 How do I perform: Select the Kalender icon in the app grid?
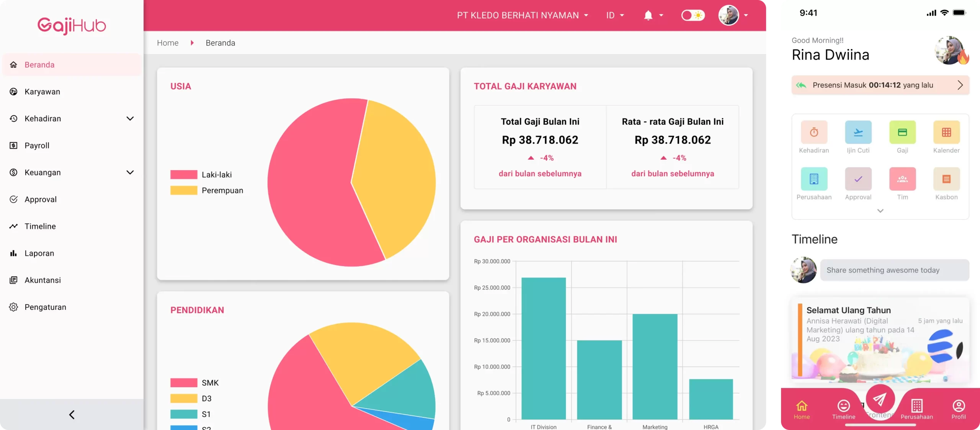point(946,133)
